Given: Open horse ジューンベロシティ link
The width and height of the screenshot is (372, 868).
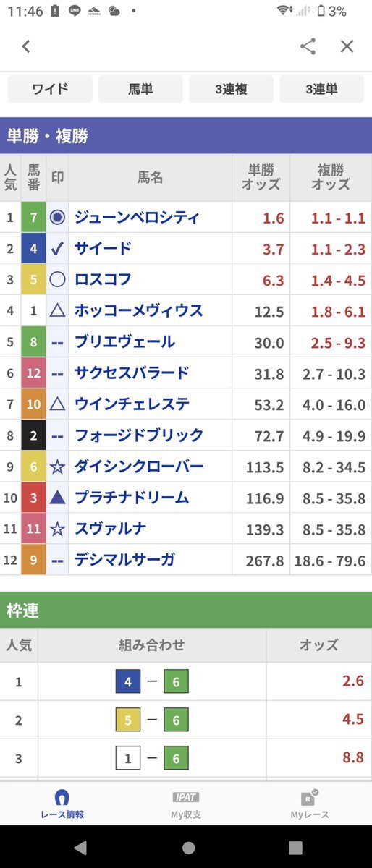Looking at the screenshot, I should [x=137, y=218].
